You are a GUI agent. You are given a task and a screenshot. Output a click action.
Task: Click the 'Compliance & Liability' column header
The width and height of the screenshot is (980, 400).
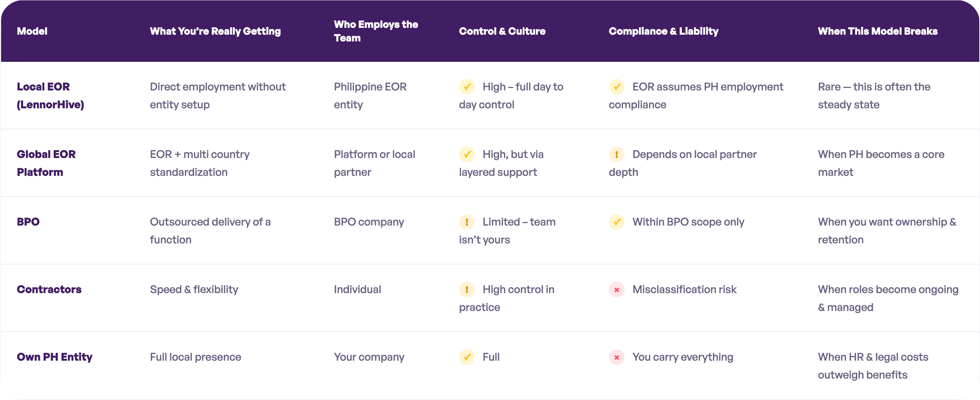coord(663,31)
